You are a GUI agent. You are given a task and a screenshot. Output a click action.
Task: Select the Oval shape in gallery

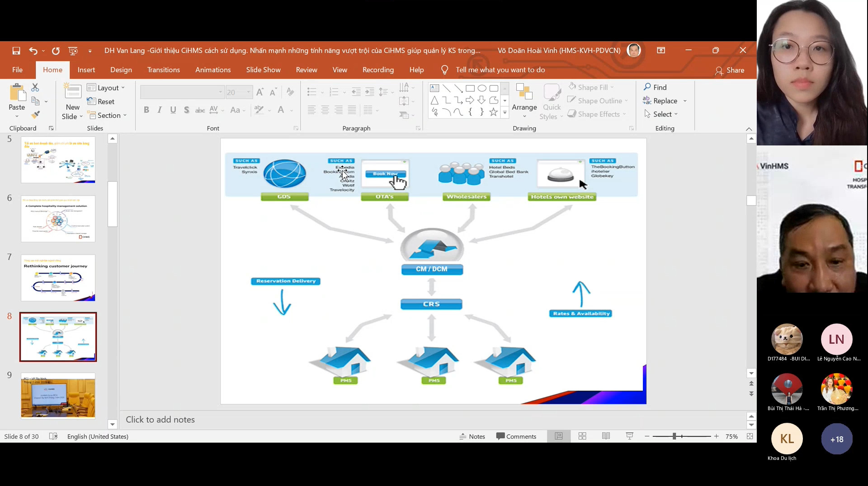(x=482, y=88)
